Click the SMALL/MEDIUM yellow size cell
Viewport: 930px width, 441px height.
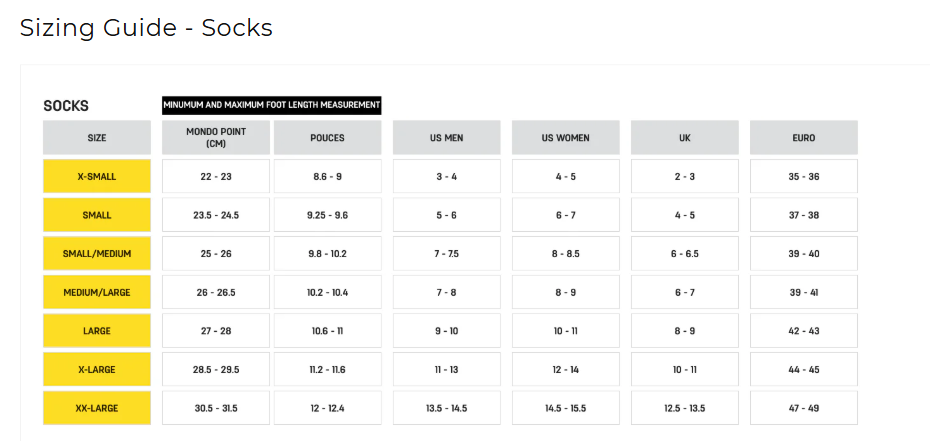(x=97, y=253)
